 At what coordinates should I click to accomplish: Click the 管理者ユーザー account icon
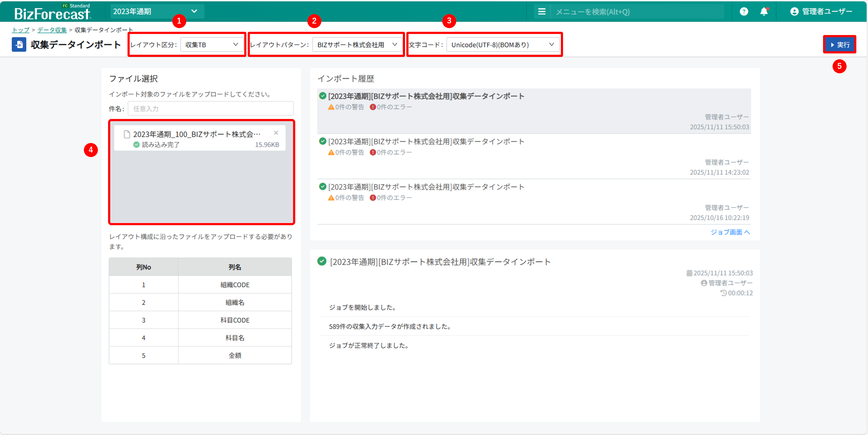(x=794, y=12)
